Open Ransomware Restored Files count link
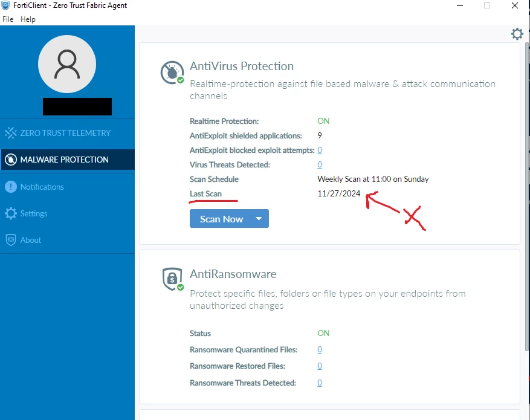Viewport: 530px width, 420px height. coord(320,366)
